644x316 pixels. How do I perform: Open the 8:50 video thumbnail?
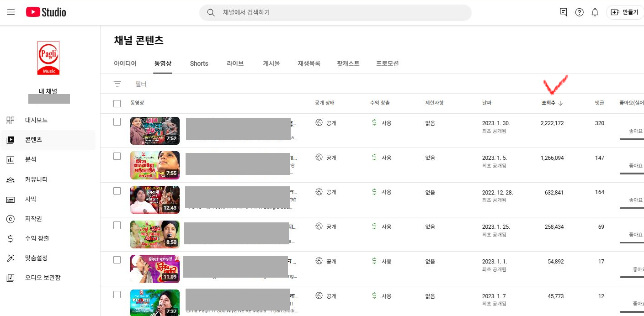click(x=154, y=234)
